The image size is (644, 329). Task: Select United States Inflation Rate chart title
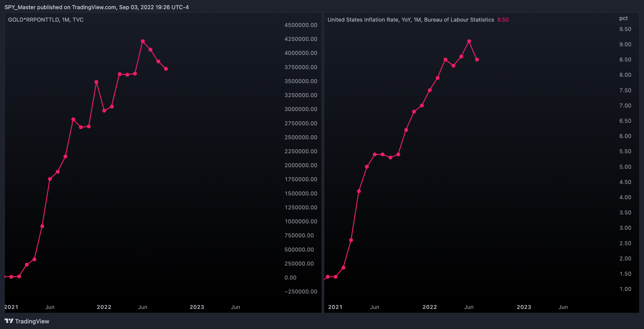click(411, 20)
